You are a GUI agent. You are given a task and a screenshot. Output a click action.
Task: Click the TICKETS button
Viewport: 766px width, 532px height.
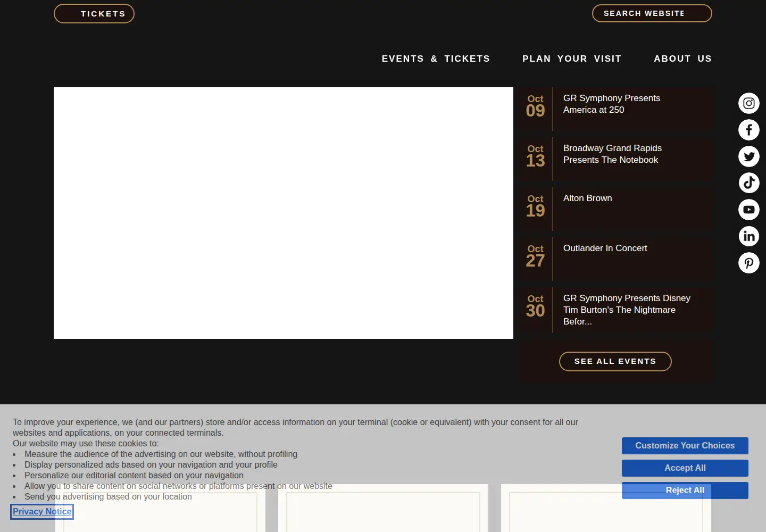pyautogui.click(x=94, y=14)
